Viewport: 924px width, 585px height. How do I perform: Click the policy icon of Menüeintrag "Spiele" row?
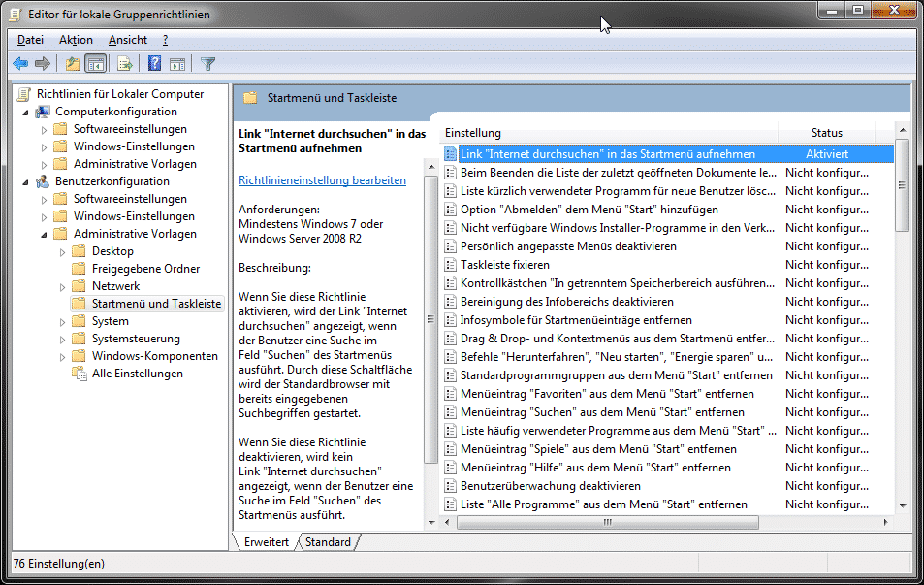pyautogui.click(x=450, y=449)
